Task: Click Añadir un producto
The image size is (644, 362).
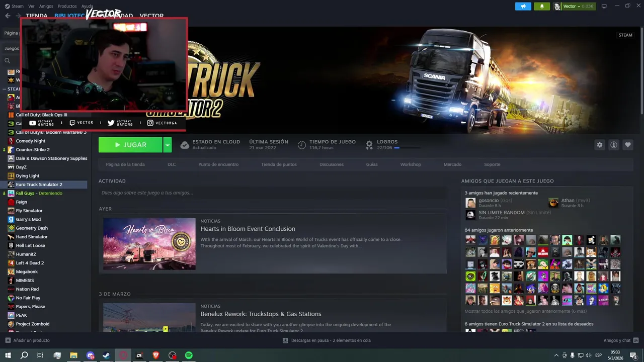Action: [x=31, y=340]
